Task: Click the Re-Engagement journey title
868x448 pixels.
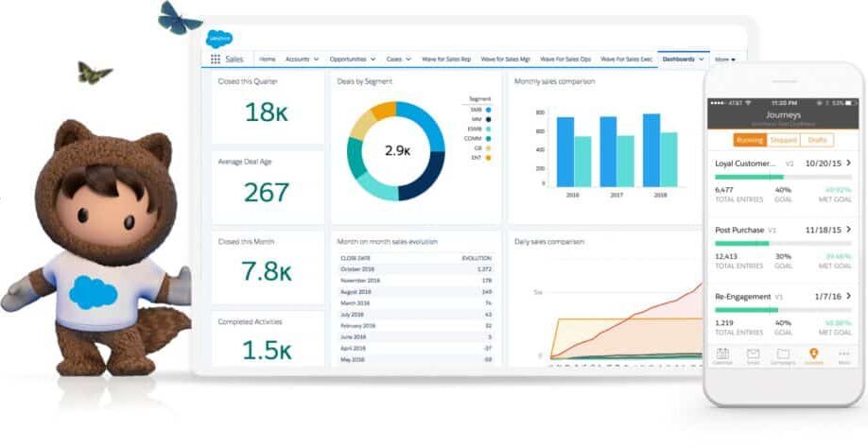Action: (x=743, y=297)
